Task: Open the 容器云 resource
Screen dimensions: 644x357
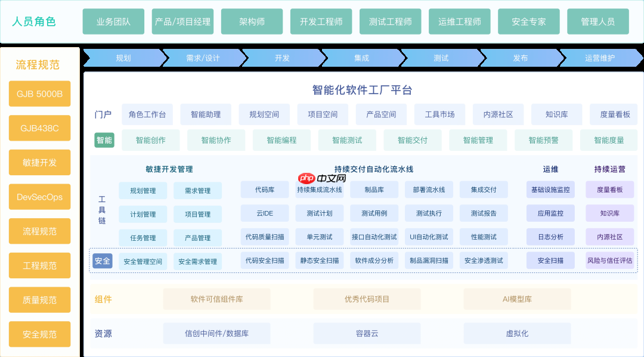Action: click(366, 334)
